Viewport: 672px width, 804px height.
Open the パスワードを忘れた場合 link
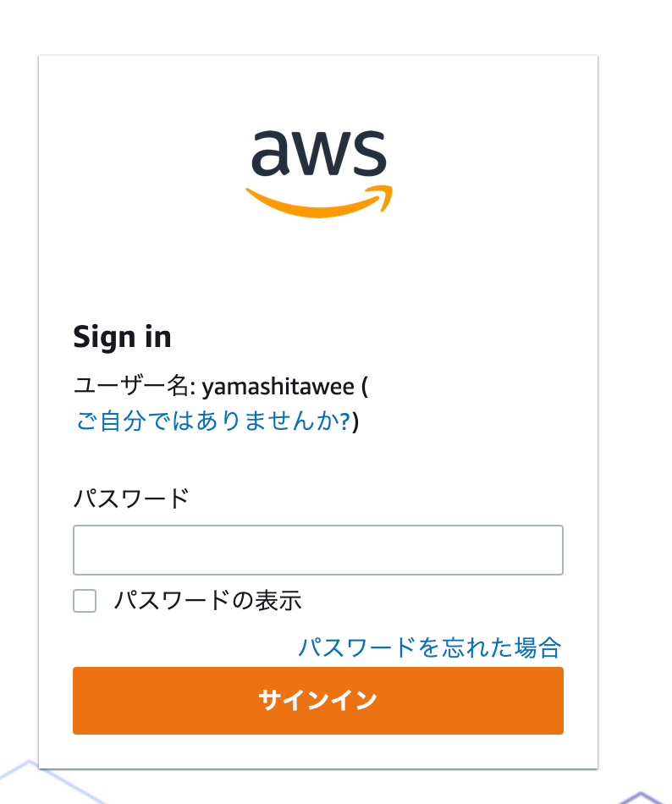(430, 647)
